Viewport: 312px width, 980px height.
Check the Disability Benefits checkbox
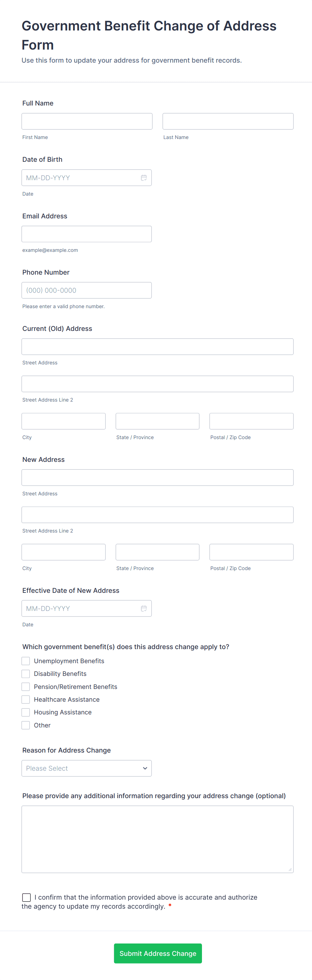pos(26,674)
